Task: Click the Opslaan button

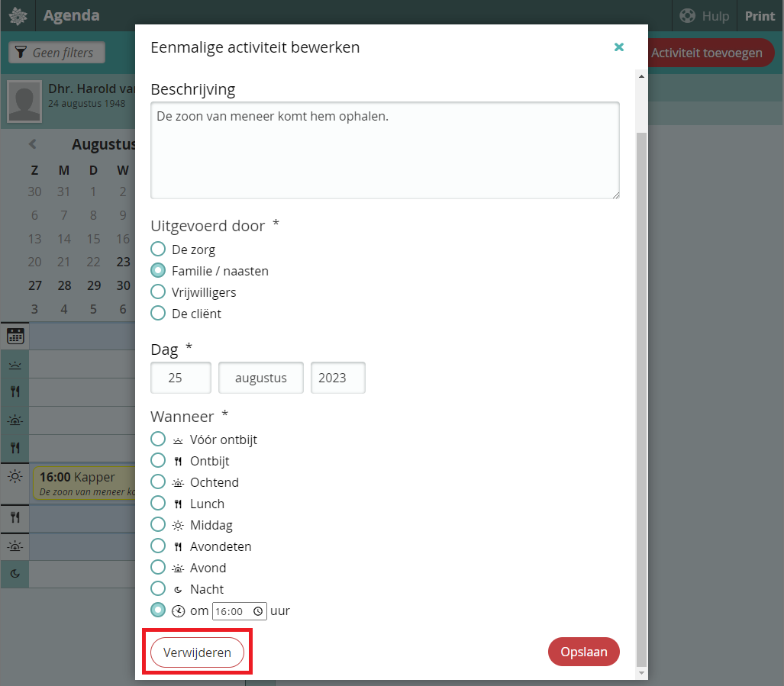Action: [x=583, y=652]
